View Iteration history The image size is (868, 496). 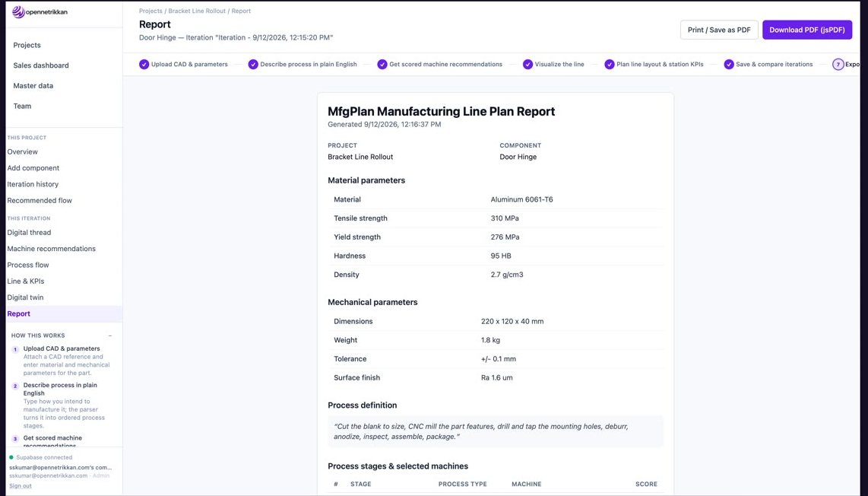coord(33,184)
